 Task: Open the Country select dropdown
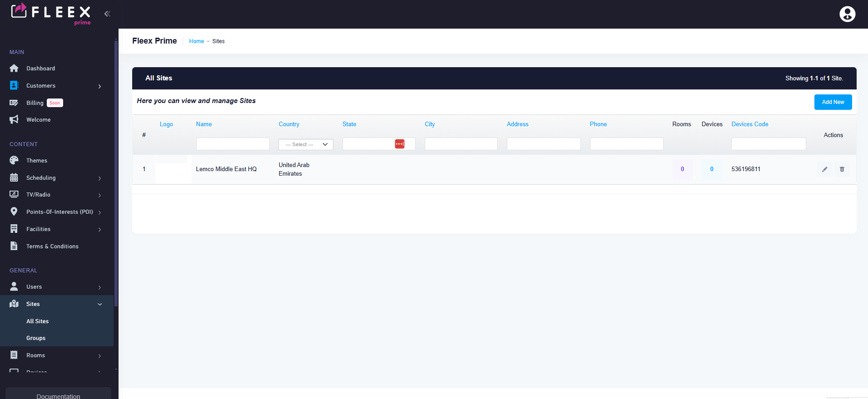pos(306,144)
